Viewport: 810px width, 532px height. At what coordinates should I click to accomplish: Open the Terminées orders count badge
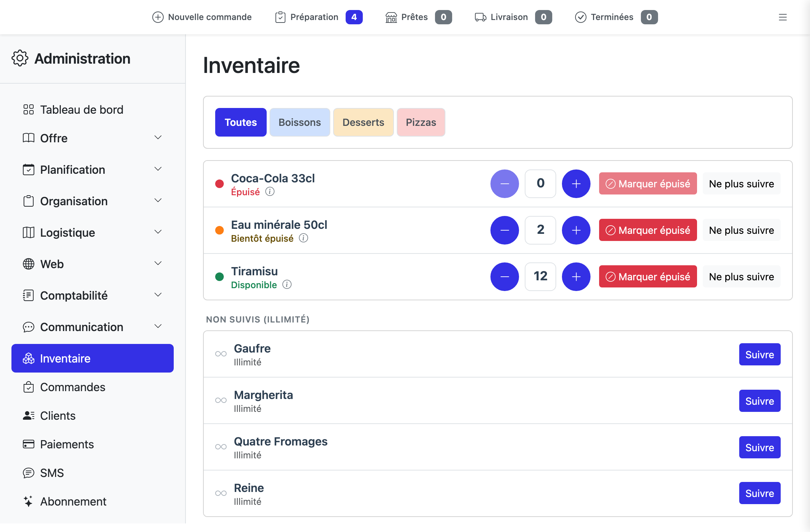(x=649, y=17)
